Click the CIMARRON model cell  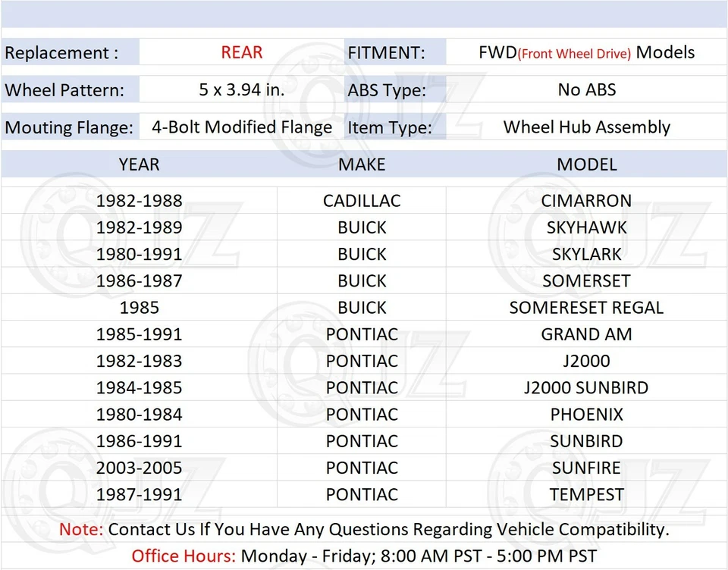click(586, 201)
